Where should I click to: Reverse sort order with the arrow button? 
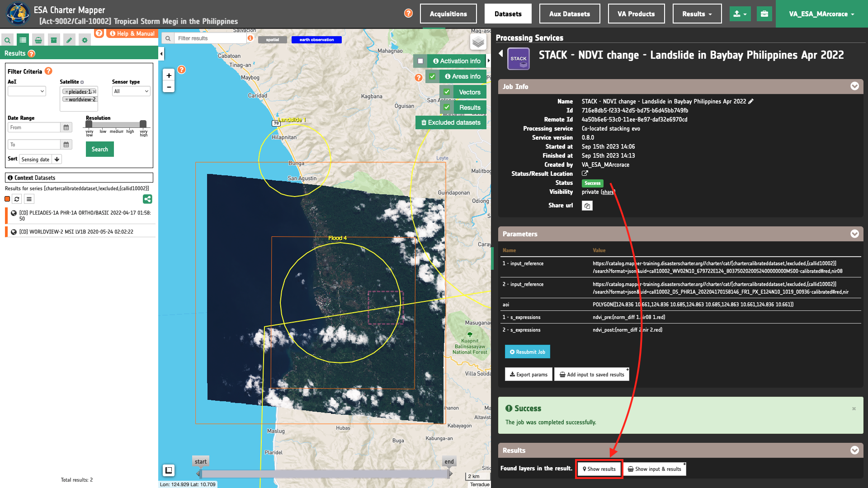[57, 159]
